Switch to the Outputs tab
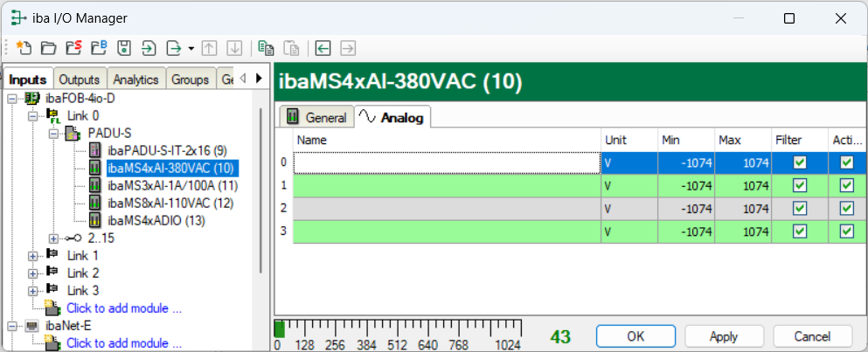This screenshot has width=868, height=352. click(x=80, y=79)
